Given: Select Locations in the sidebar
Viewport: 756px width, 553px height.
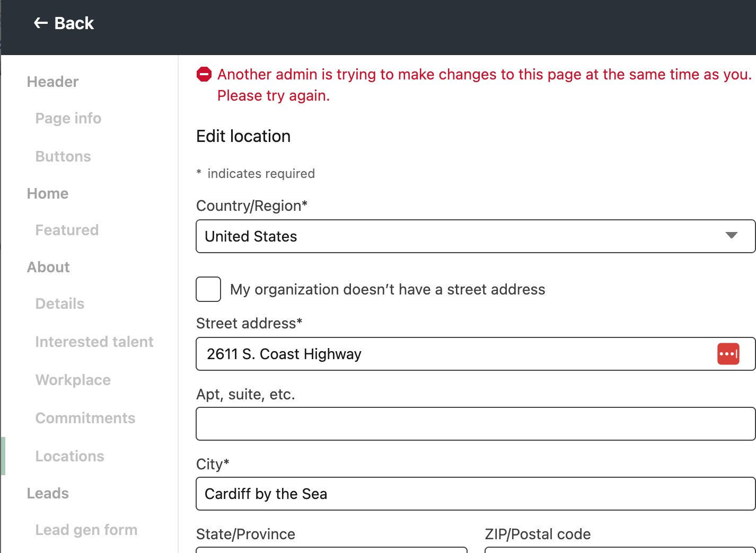Looking at the screenshot, I should (x=70, y=456).
